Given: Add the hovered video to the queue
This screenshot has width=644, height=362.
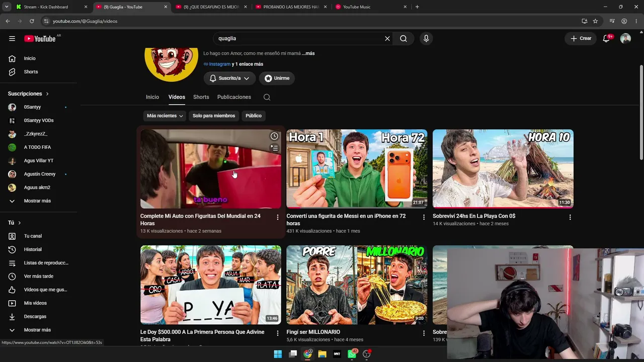Looking at the screenshot, I should pos(274,148).
